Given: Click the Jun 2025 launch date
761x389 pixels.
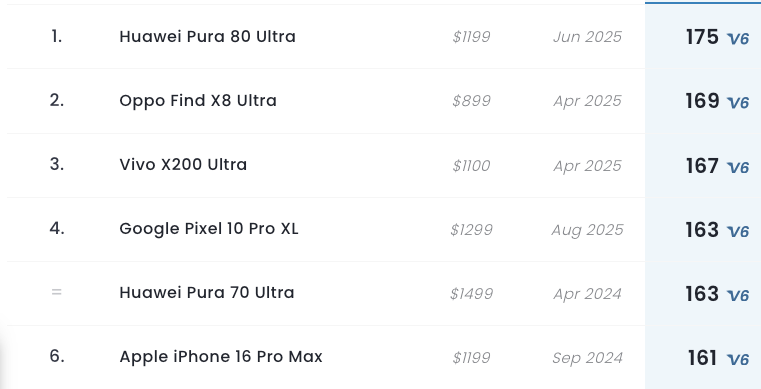Looking at the screenshot, I should (587, 37).
